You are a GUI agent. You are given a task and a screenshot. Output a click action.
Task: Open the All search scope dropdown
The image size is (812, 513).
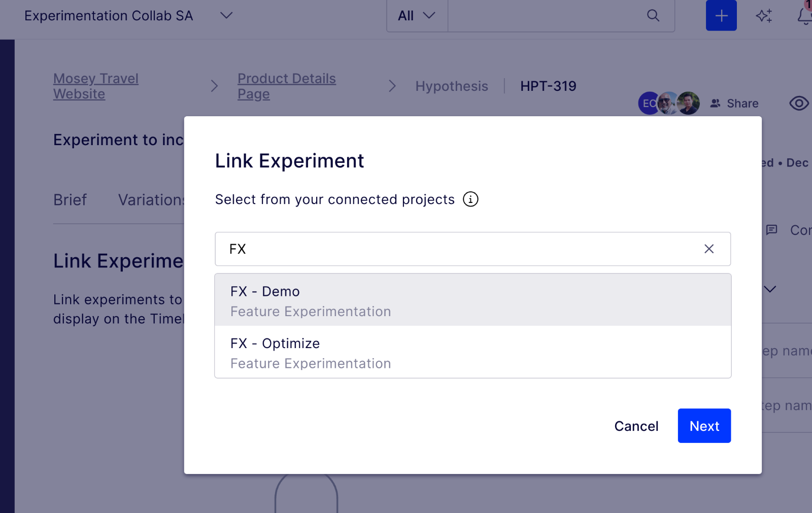pos(417,16)
